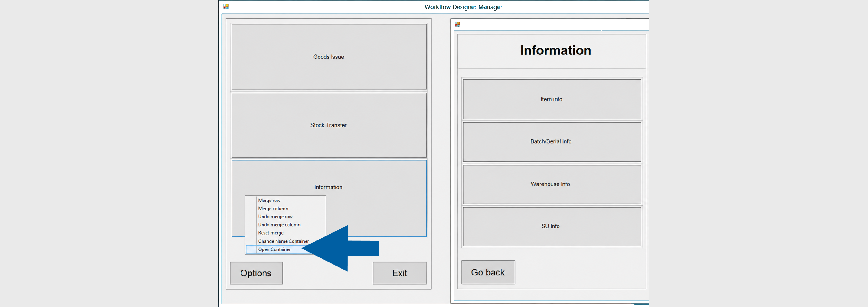Click the Go back button
The image size is (868, 307).
coord(488,272)
